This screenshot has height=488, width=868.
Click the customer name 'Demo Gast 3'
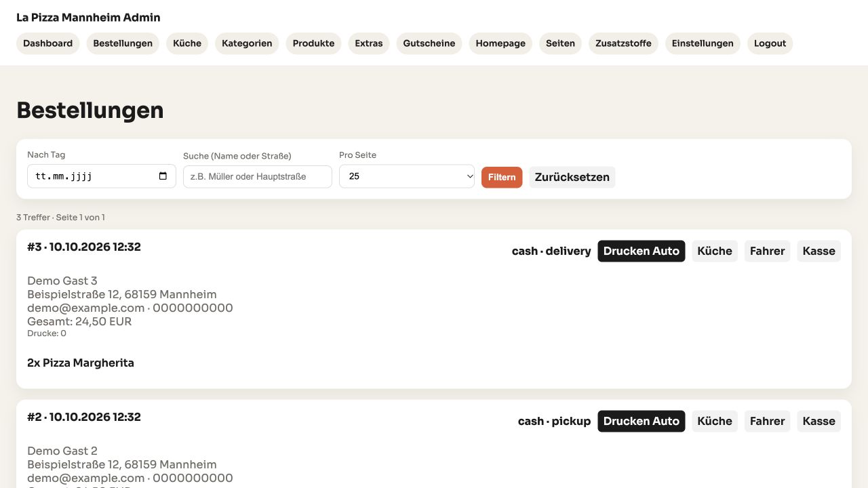[x=62, y=281]
